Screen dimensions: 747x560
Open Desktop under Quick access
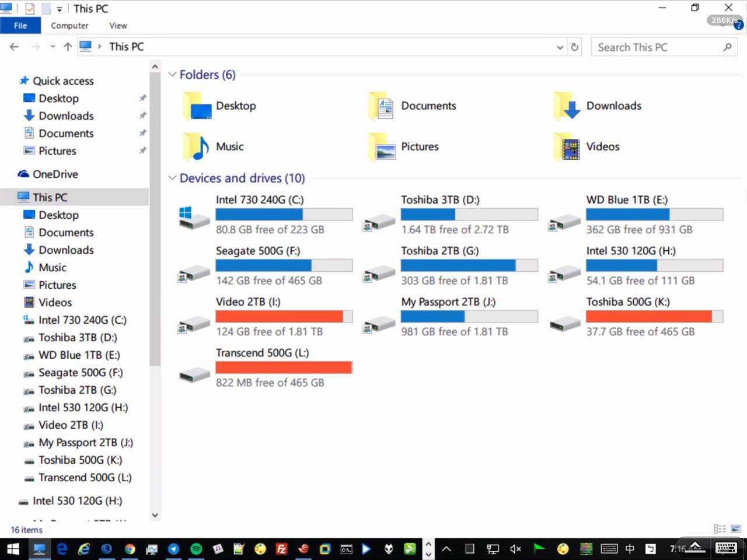pyautogui.click(x=58, y=98)
